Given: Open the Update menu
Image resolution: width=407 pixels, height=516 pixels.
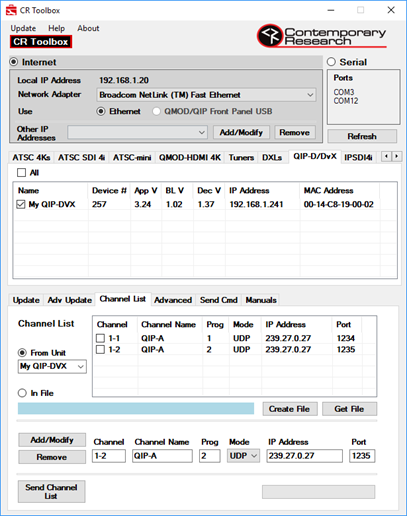Looking at the screenshot, I should pyautogui.click(x=23, y=28).
